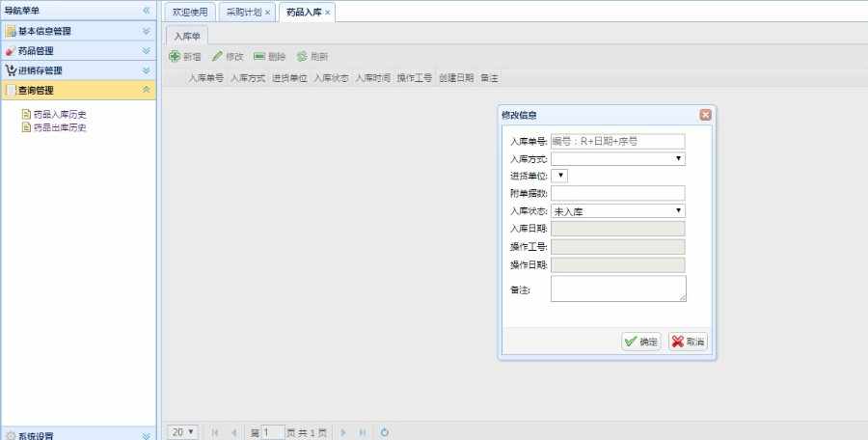Click the disabled 操作日期 field

coord(618,265)
